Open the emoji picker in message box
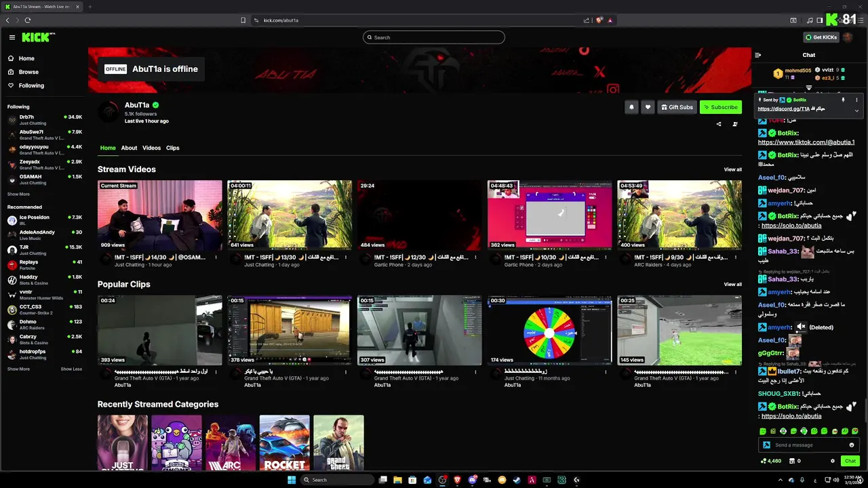868x488 pixels. (x=852, y=445)
